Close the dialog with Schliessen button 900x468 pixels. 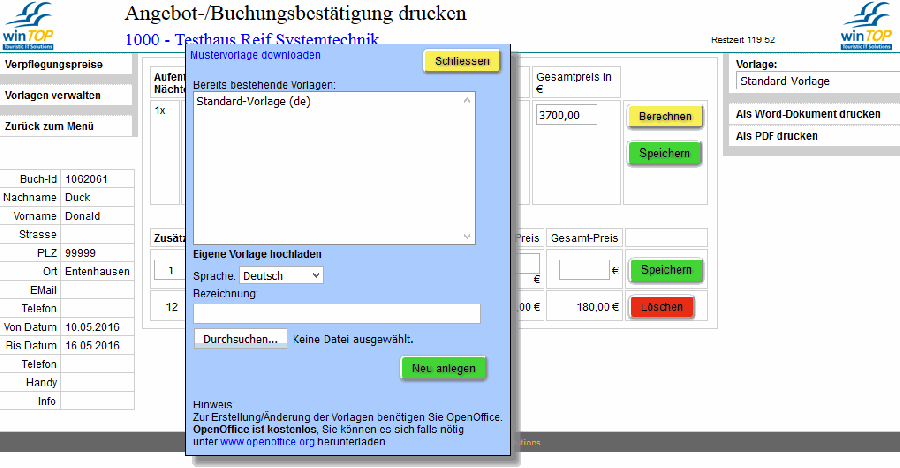462,61
